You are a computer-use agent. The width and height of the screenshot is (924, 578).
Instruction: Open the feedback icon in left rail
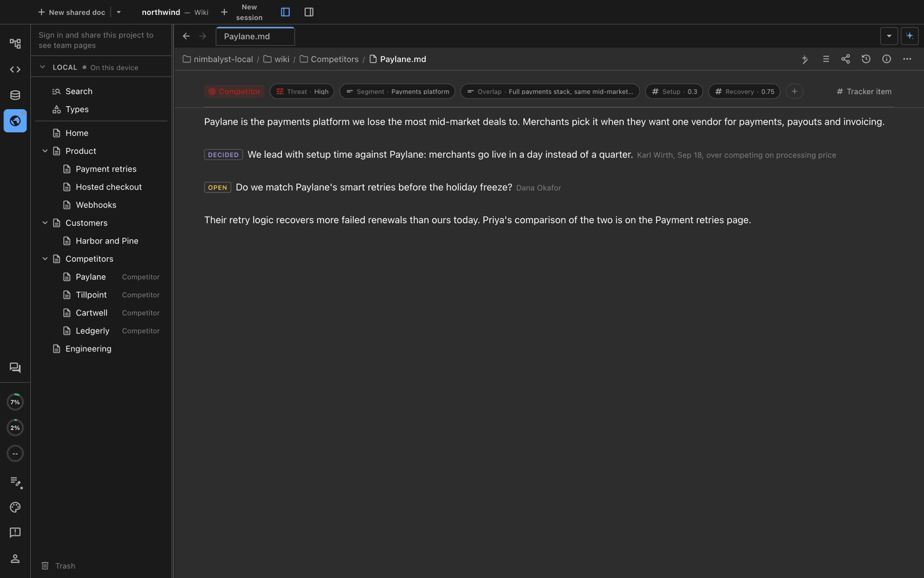click(x=15, y=532)
